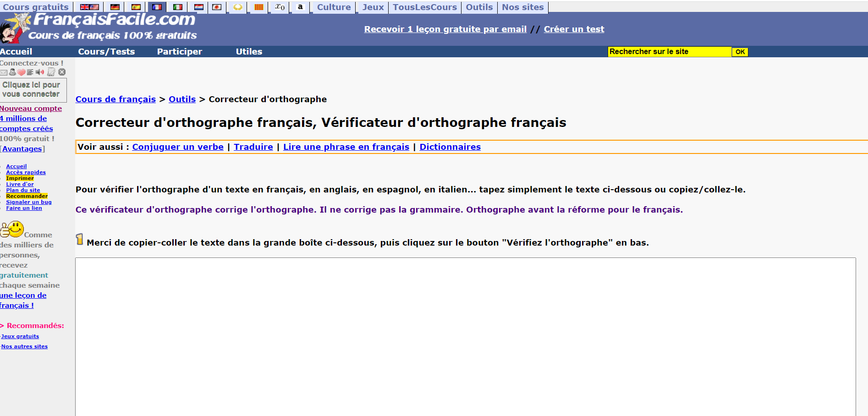Open the text lines list icon

tap(30, 72)
